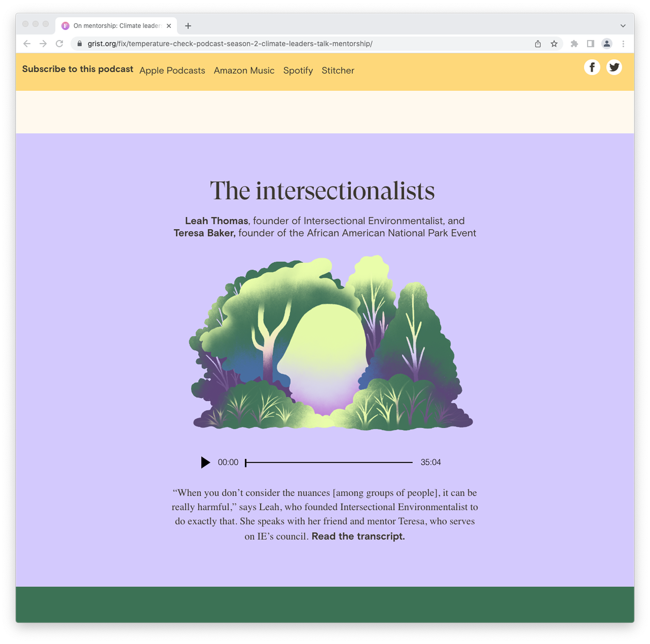
Task: Toggle the browser side panel icon
Action: [591, 44]
